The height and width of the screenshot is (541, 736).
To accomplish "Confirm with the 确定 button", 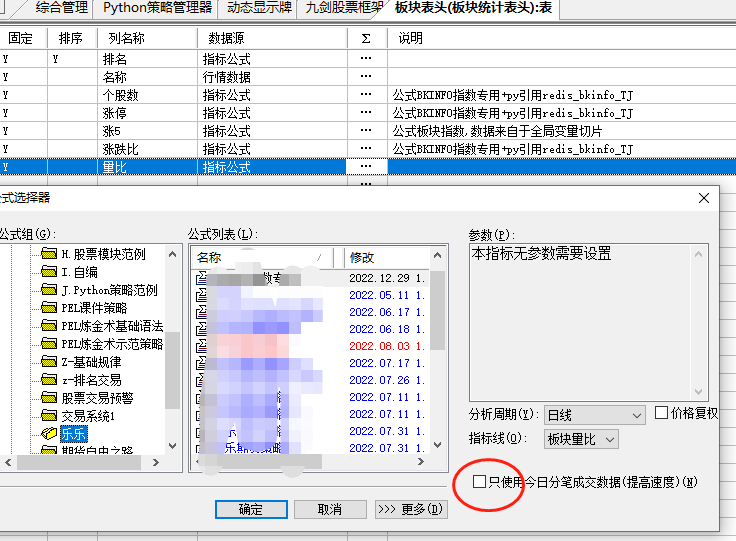I will [x=251, y=509].
